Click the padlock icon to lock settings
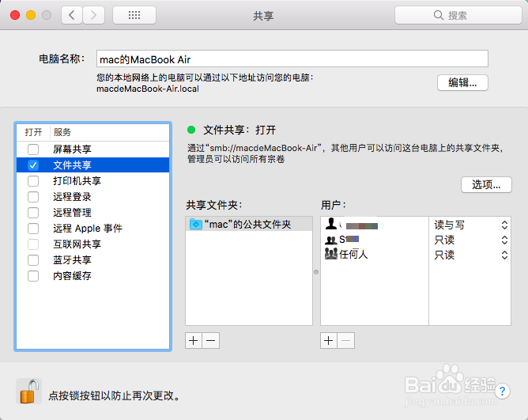The width and height of the screenshot is (528, 420). [x=29, y=391]
